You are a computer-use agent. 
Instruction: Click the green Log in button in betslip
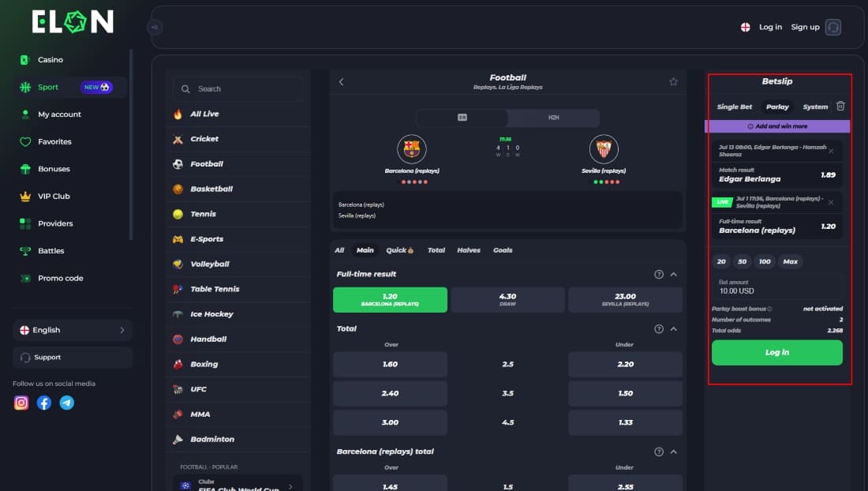[x=777, y=353]
